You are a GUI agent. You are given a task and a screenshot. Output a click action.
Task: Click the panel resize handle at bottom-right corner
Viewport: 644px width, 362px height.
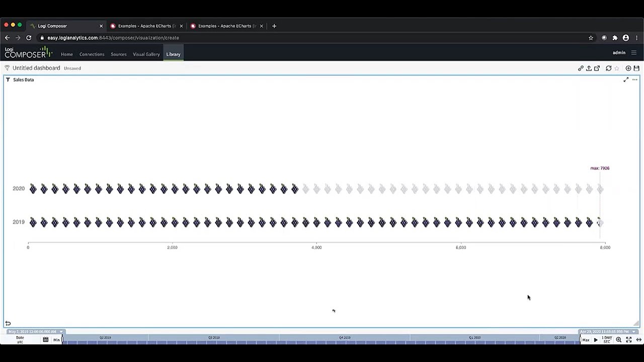[x=636, y=323]
